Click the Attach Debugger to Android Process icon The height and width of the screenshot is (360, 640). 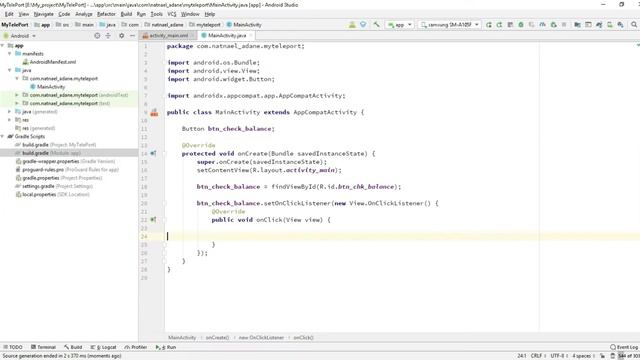(x=553, y=25)
